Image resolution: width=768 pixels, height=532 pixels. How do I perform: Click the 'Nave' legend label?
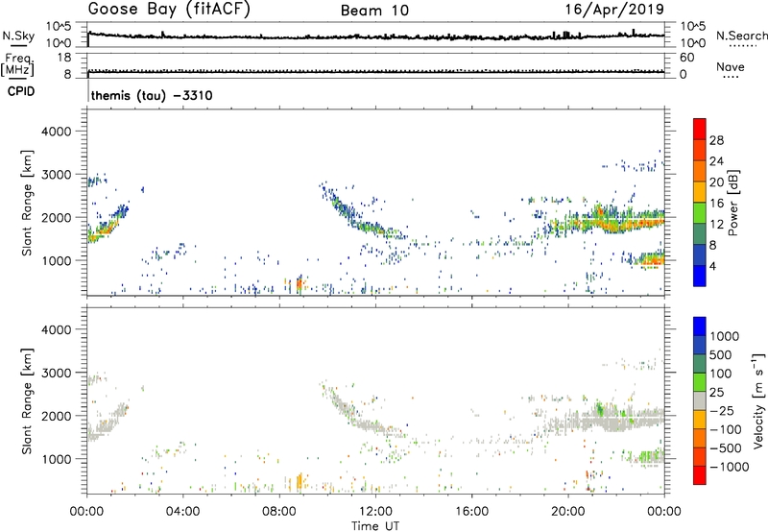coord(730,66)
